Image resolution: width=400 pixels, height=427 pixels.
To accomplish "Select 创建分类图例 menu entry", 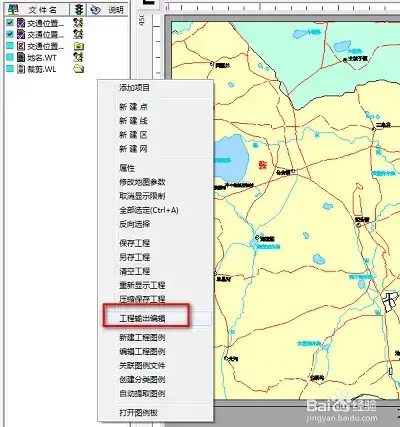I will tap(142, 380).
